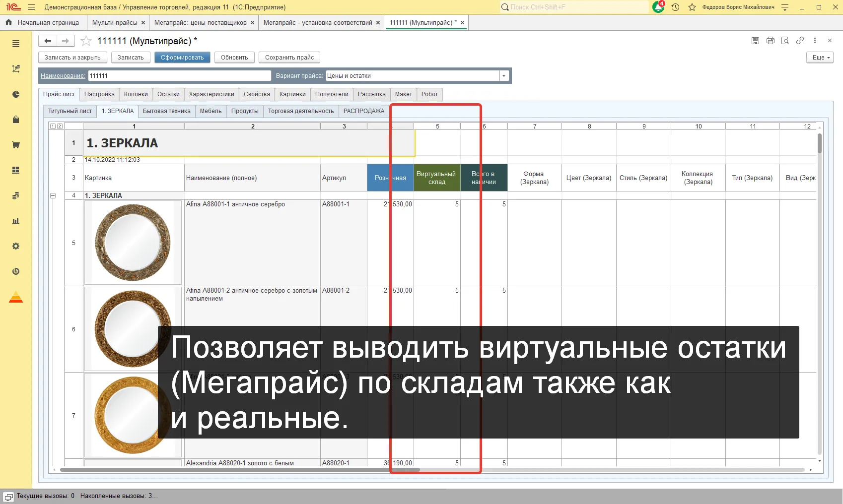
Task: Select Мебель sheet tab
Action: click(211, 111)
